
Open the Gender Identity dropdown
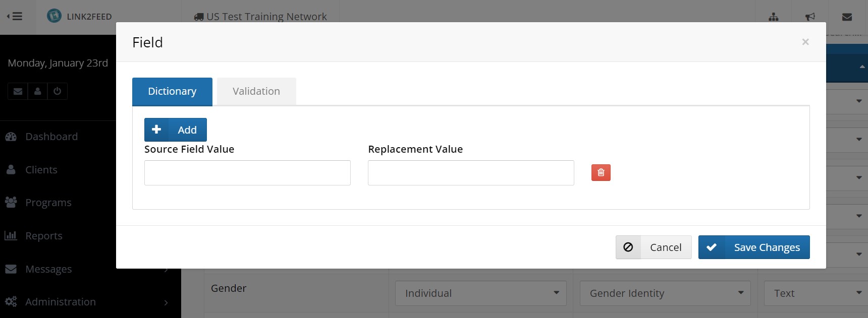tap(665, 293)
